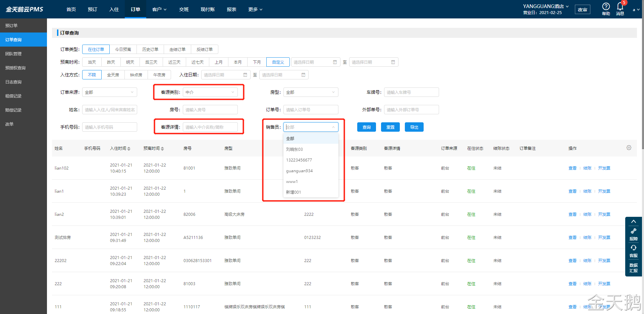
Task: Open calendar of 预离时间 start date
Action: (335, 62)
